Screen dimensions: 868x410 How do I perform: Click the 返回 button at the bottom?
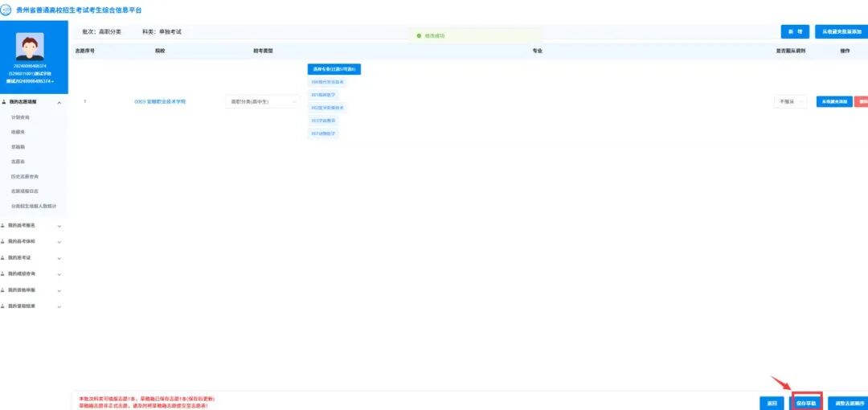click(x=771, y=402)
